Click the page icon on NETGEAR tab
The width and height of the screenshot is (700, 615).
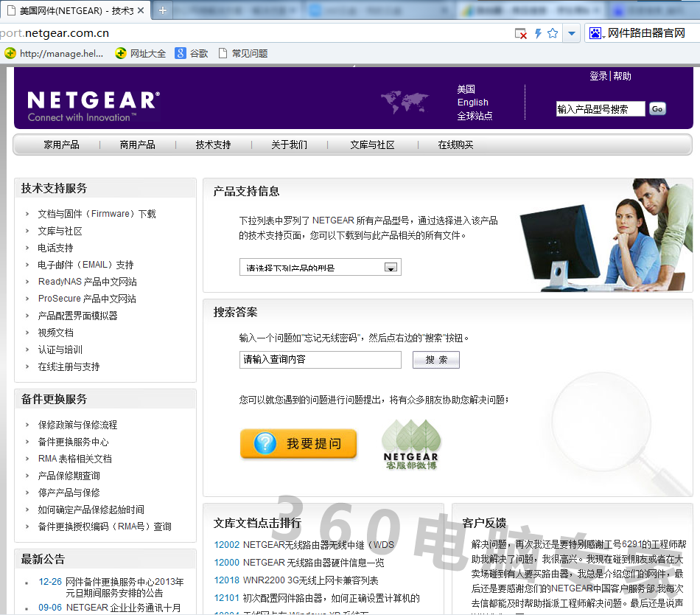click(x=12, y=10)
